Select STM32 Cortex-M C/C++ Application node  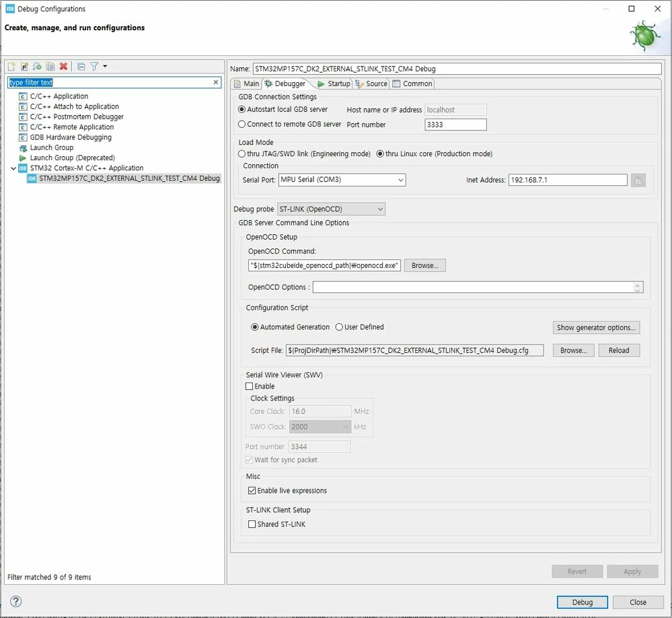tap(86, 168)
